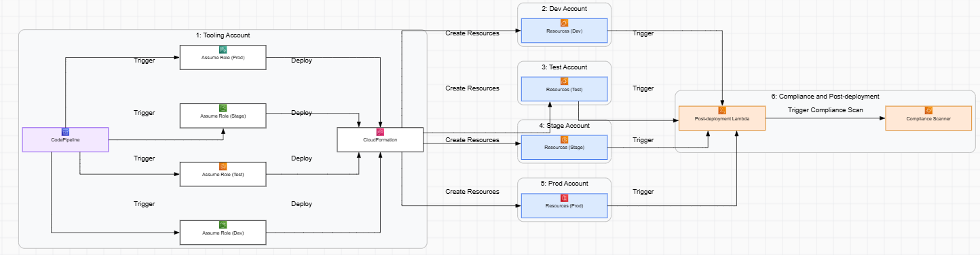Click the Resources (Dev) icon
Image resolution: width=980 pixels, height=255 pixels.
tap(564, 23)
